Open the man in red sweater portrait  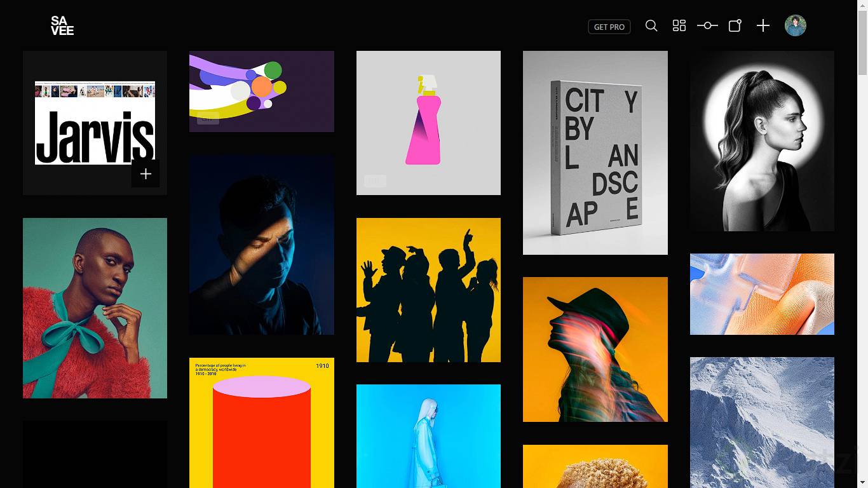(95, 308)
